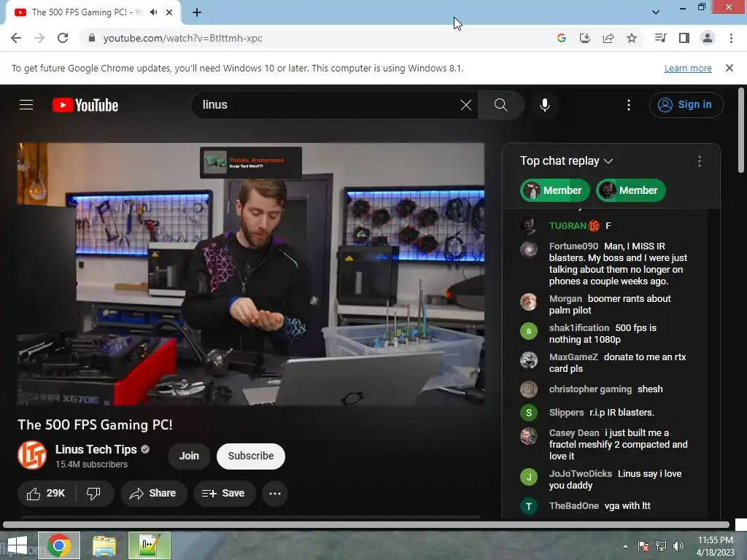
Task: Switch to The 500 FPS Gaming PC tab
Action: coord(88,12)
